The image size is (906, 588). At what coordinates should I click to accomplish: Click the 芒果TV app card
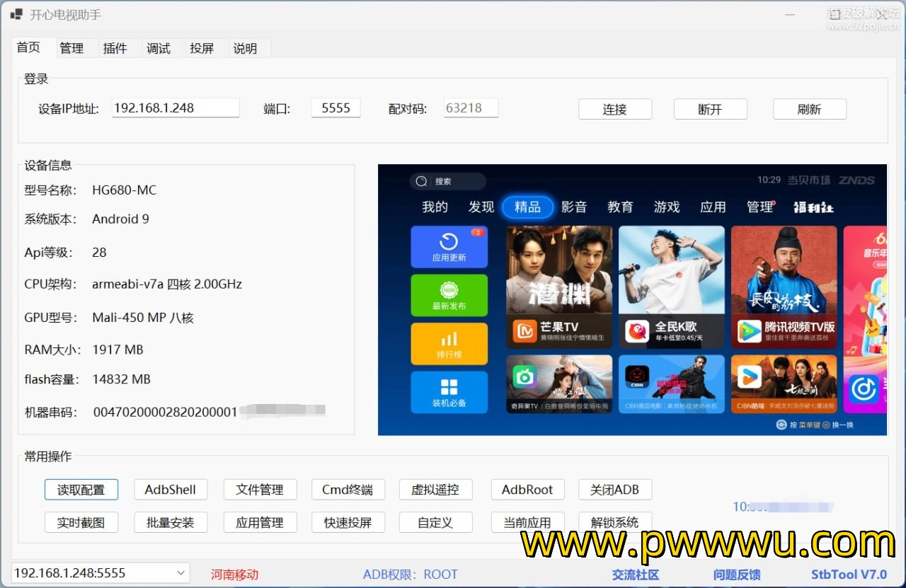tap(559, 287)
